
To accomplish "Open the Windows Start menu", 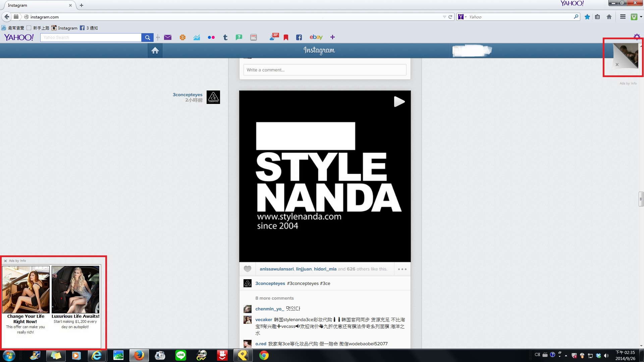I will (x=9, y=355).
